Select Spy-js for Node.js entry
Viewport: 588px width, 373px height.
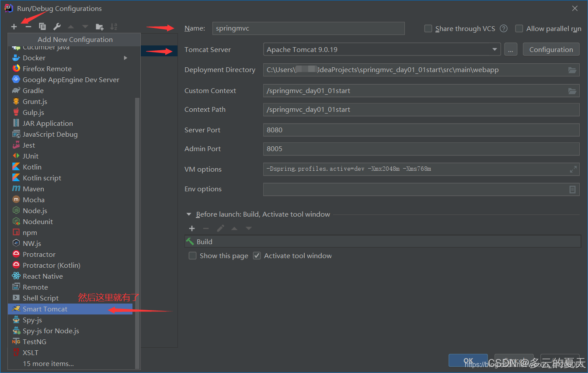coord(70,331)
